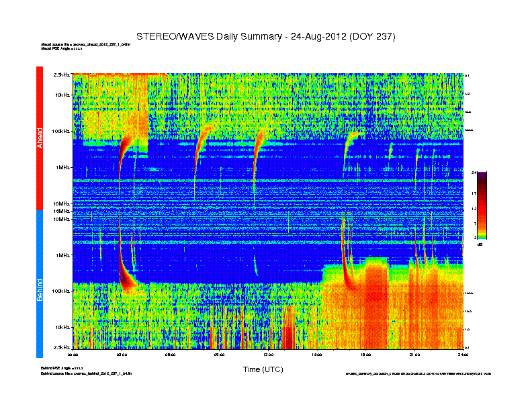Screen dimensions: 532x411
Task: Click the dB unit label under color bar
Action: tap(480, 244)
